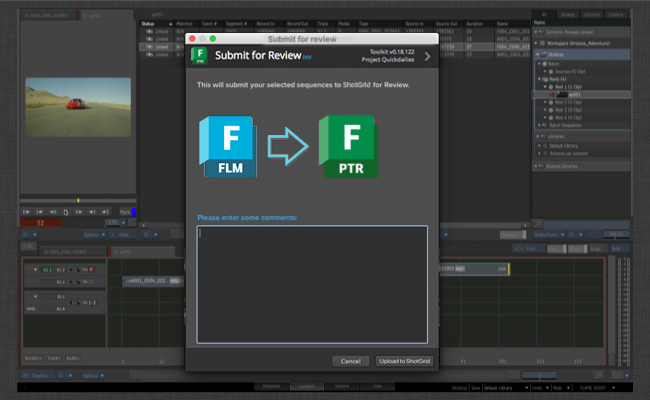
Task: Select the All tab in media panel
Action: [544, 15]
